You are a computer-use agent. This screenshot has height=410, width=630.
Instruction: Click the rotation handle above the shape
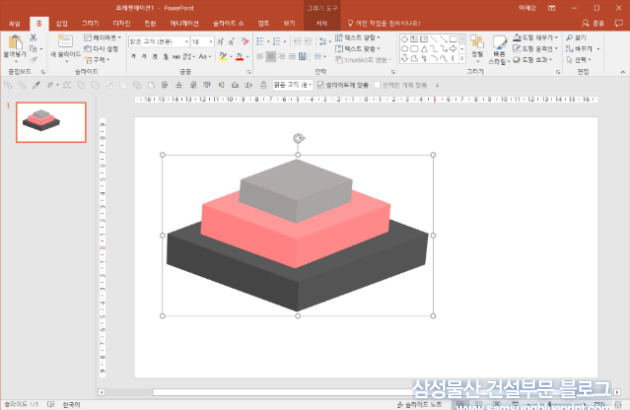click(298, 139)
